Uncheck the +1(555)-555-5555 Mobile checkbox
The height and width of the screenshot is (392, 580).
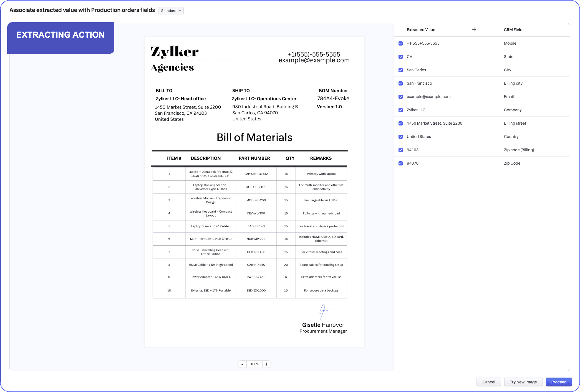coord(400,43)
